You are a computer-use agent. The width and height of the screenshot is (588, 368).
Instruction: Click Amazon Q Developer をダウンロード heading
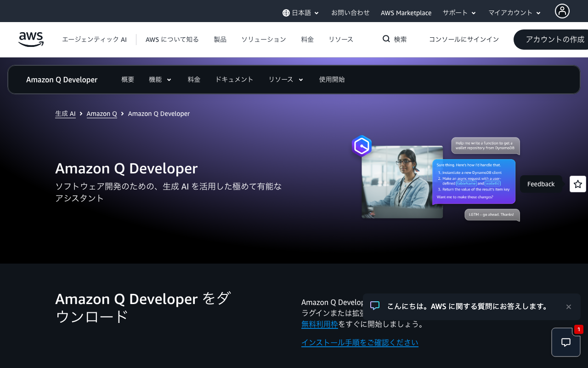(x=143, y=308)
